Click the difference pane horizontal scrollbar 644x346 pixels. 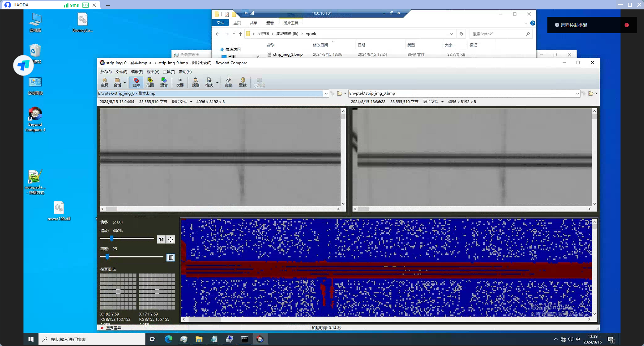coord(386,320)
